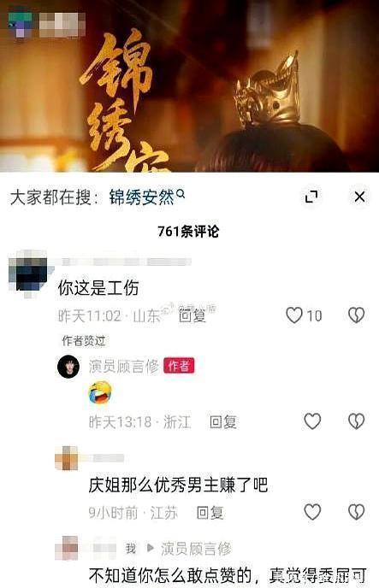Like the author's laughing emoji reply

pyautogui.click(x=312, y=421)
